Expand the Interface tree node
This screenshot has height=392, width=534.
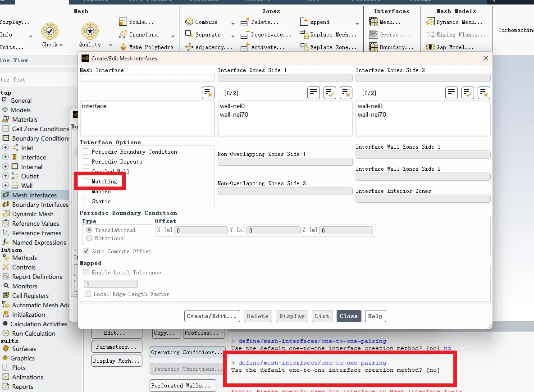click(5, 157)
